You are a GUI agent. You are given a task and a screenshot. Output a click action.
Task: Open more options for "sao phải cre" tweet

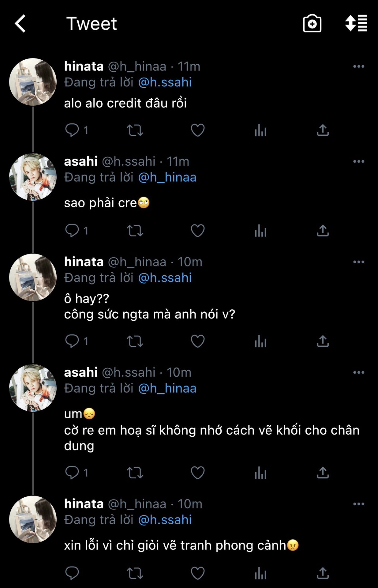pyautogui.click(x=359, y=161)
